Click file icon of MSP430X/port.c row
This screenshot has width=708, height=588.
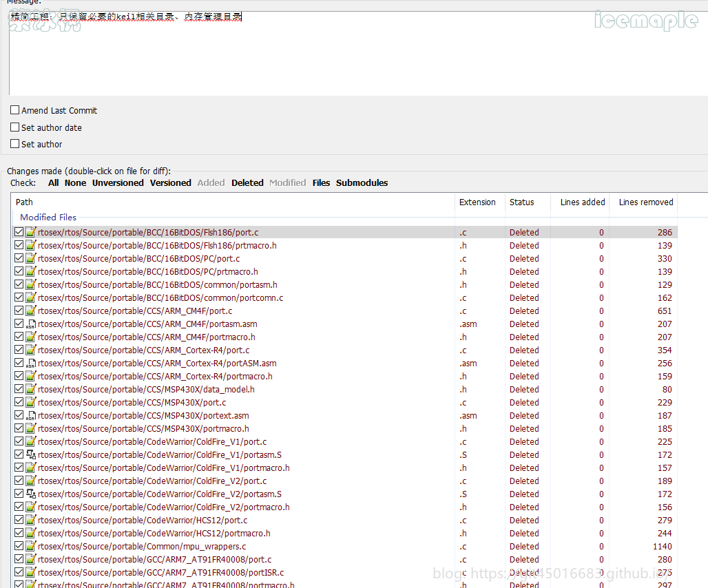point(31,403)
